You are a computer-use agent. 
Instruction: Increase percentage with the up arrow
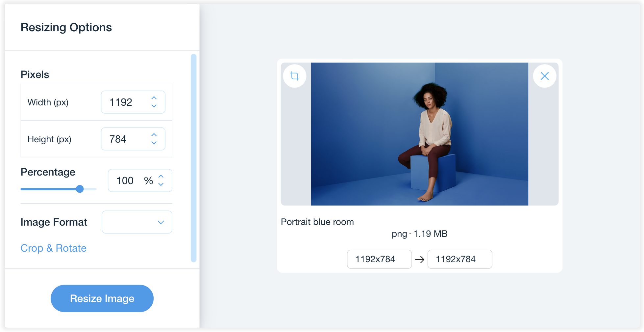161,177
